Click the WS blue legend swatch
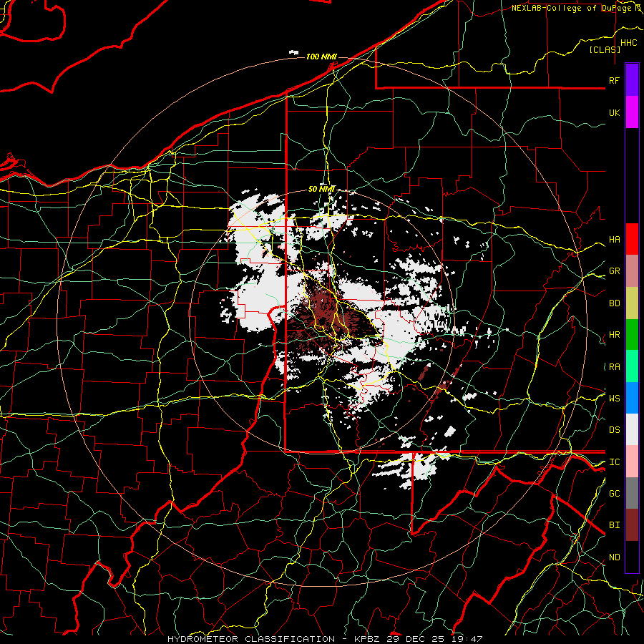Image resolution: width=644 pixels, height=644 pixels. (x=632, y=398)
